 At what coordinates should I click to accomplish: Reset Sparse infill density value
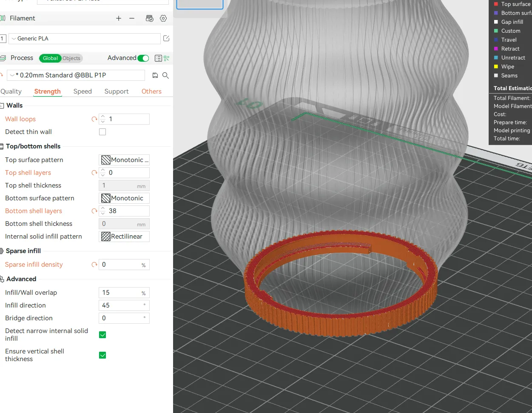(94, 265)
